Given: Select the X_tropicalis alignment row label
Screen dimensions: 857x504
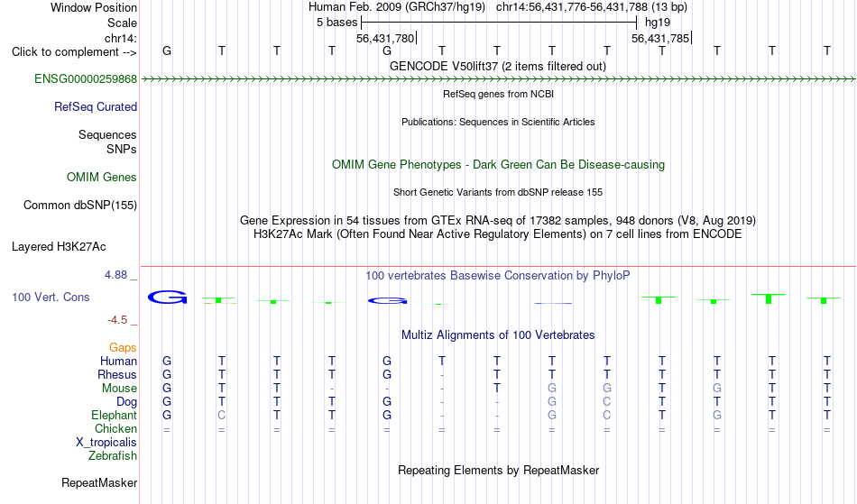Looking at the screenshot, I should [106, 443].
